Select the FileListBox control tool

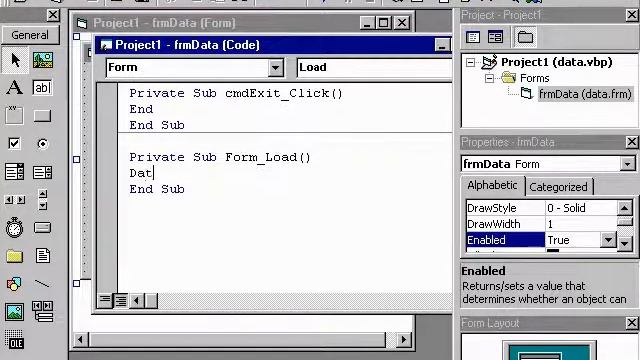(x=42, y=256)
